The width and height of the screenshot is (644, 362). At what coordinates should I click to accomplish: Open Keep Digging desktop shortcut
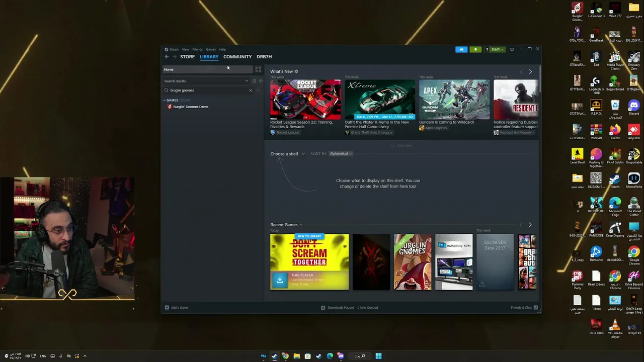(615, 230)
